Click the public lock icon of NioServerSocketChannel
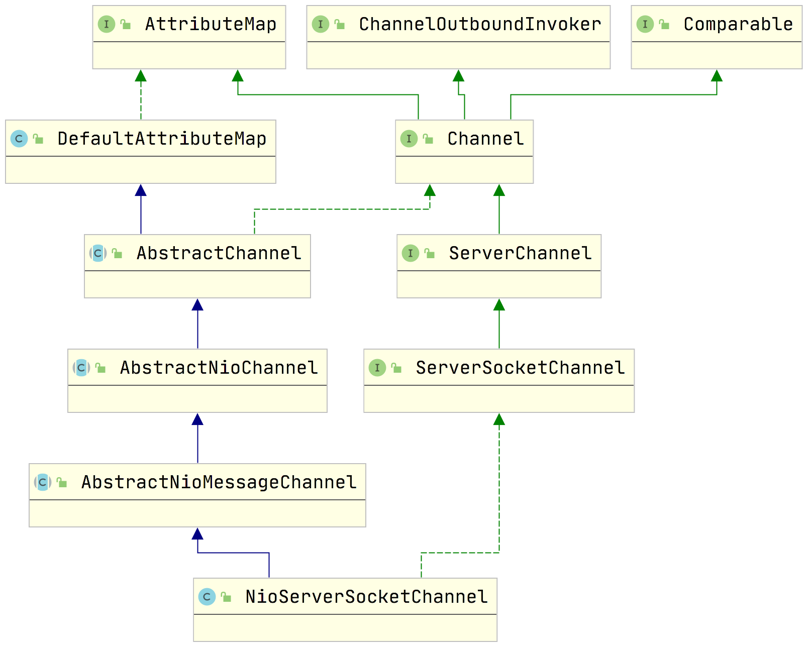Screen dimensions: 812x651 coord(226,597)
